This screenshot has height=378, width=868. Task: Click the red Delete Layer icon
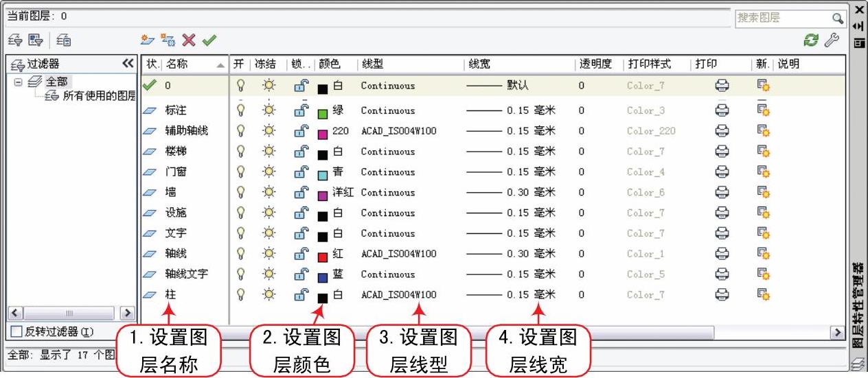tap(189, 40)
